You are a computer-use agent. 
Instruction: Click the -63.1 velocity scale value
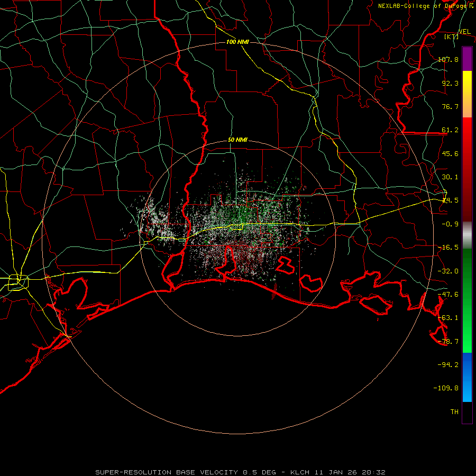(448, 318)
